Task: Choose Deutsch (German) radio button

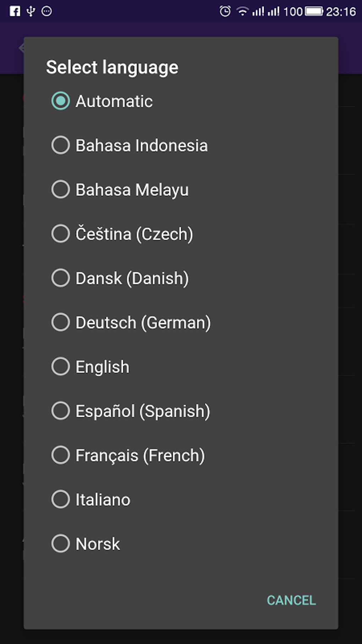Action: click(61, 322)
